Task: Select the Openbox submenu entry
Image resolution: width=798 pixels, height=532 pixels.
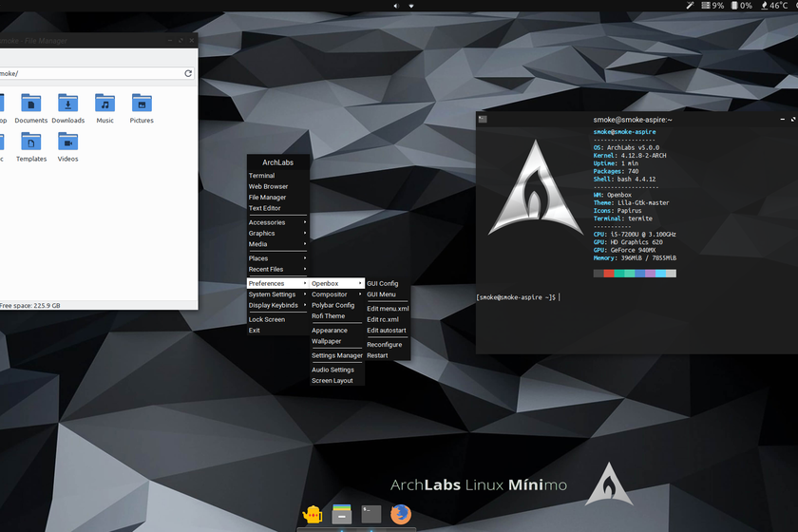Action: 337,283
